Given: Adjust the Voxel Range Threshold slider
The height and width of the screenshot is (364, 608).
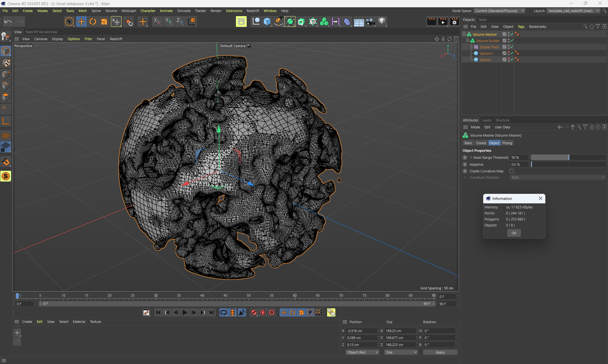Looking at the screenshot, I should click(x=568, y=157).
